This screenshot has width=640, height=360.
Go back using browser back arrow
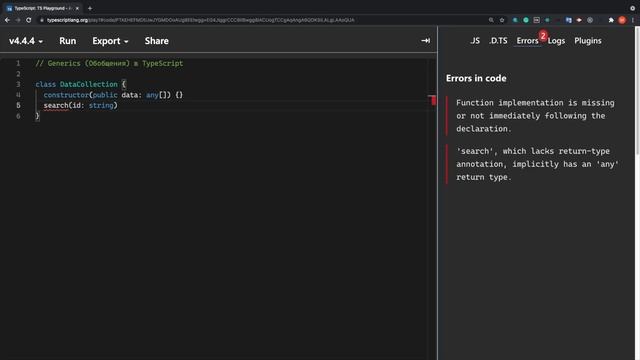7,20
